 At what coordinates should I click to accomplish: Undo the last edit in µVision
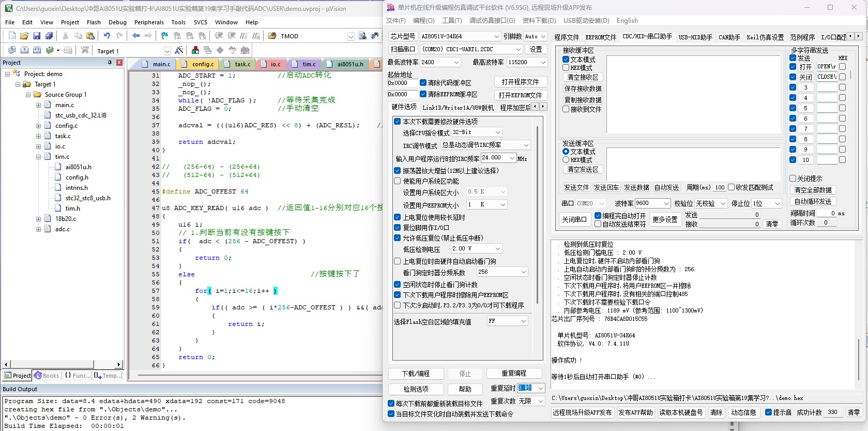click(106, 36)
